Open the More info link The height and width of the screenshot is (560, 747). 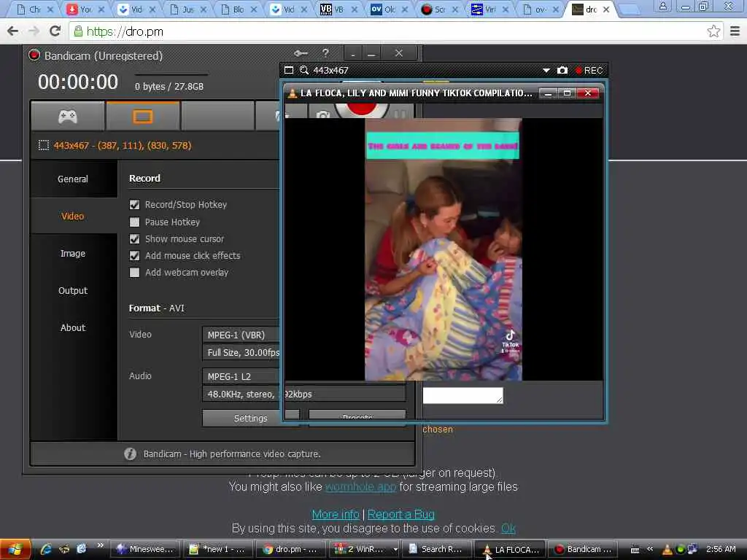pyautogui.click(x=336, y=514)
